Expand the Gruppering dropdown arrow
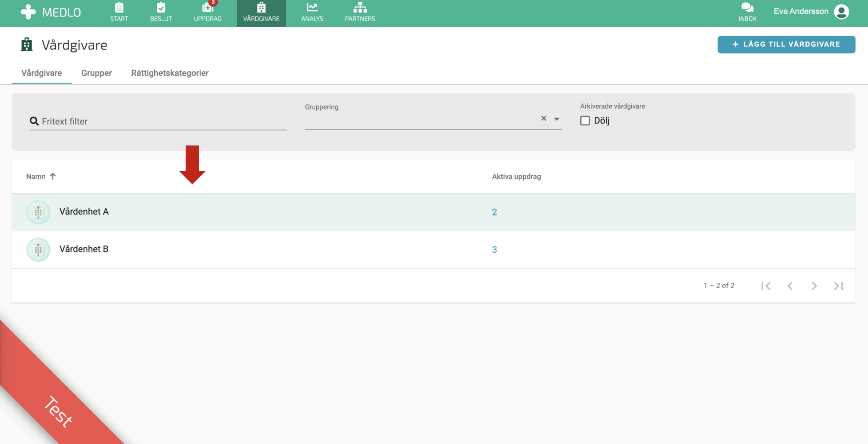 click(x=557, y=119)
